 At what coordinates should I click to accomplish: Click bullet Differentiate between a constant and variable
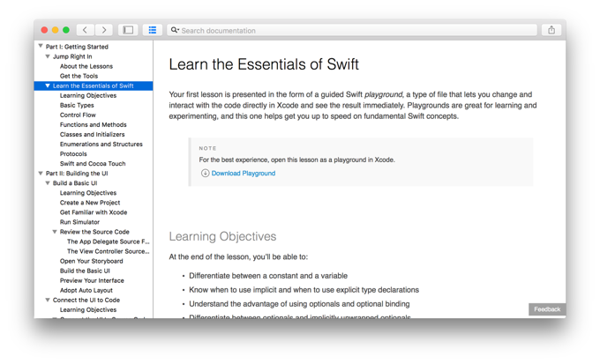pos(268,276)
